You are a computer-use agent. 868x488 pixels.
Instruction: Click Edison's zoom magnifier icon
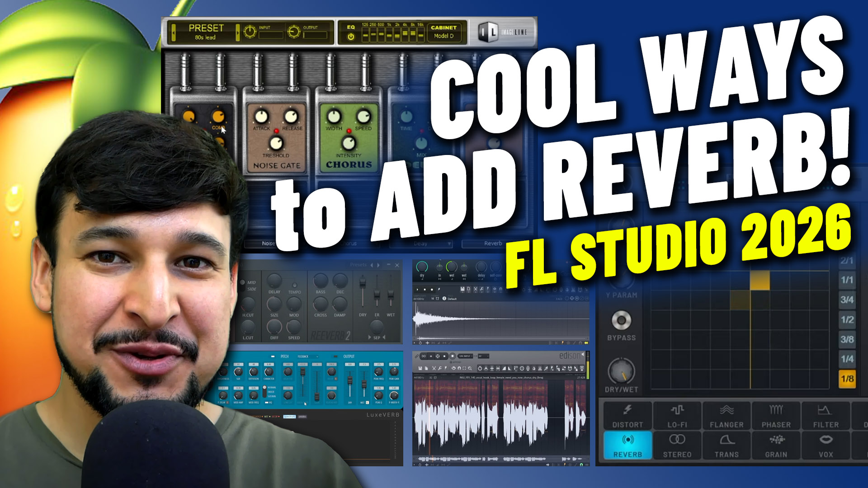(470, 368)
